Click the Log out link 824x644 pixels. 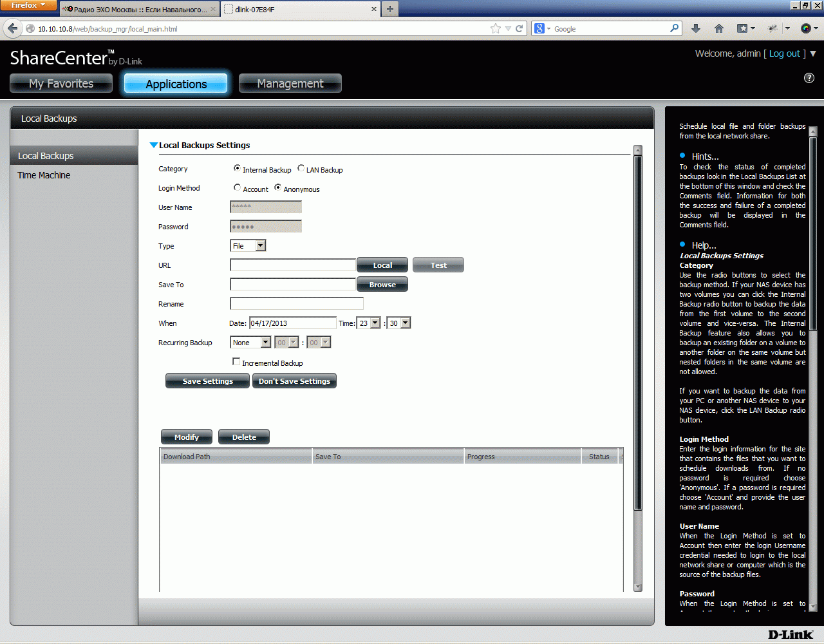(784, 53)
